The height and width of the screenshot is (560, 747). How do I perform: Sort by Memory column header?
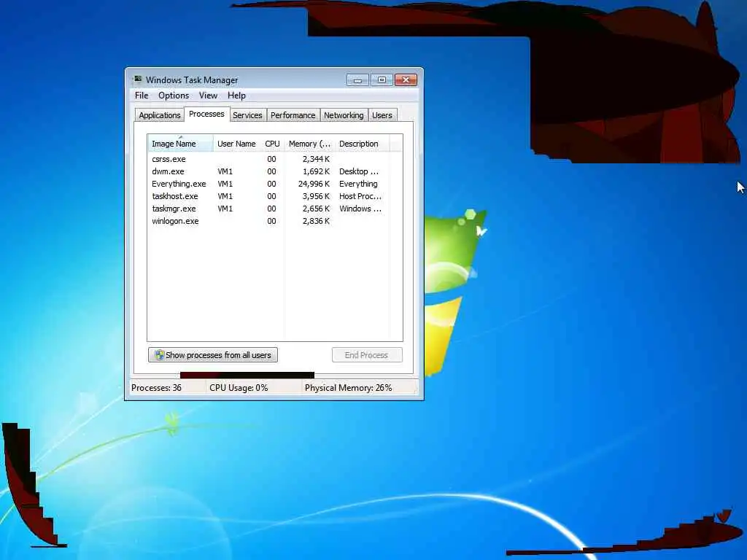coord(309,144)
